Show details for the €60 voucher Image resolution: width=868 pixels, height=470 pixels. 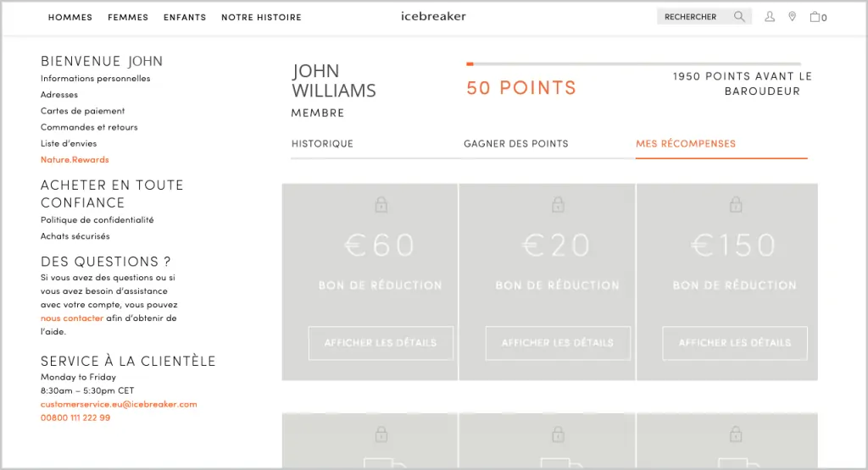pos(381,343)
